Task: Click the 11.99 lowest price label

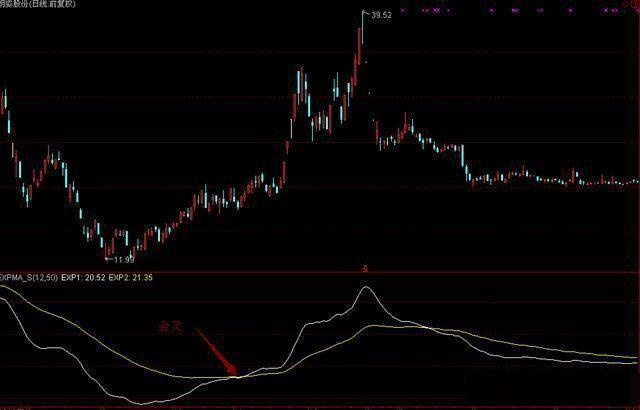Action: coord(123,260)
